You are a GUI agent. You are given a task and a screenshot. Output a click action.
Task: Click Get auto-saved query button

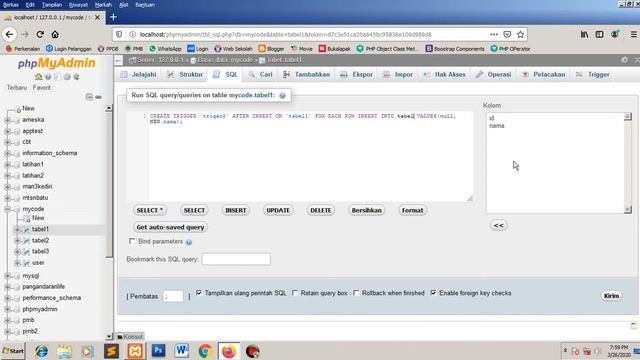pos(170,227)
